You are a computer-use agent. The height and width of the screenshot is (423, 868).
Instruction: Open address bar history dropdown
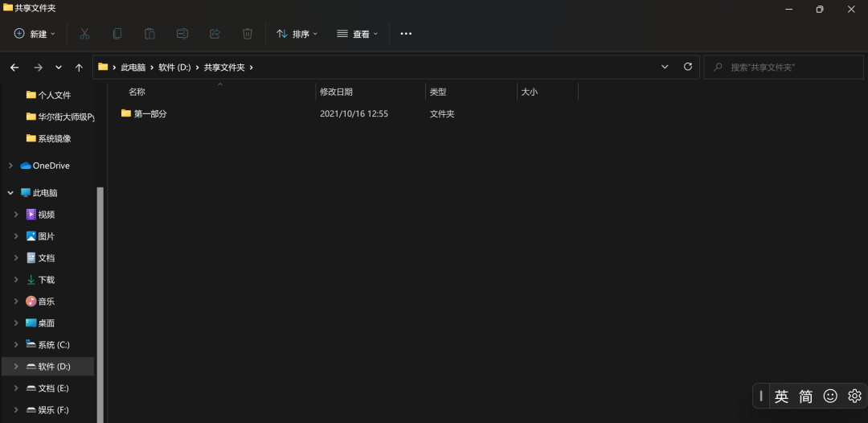pyautogui.click(x=665, y=67)
